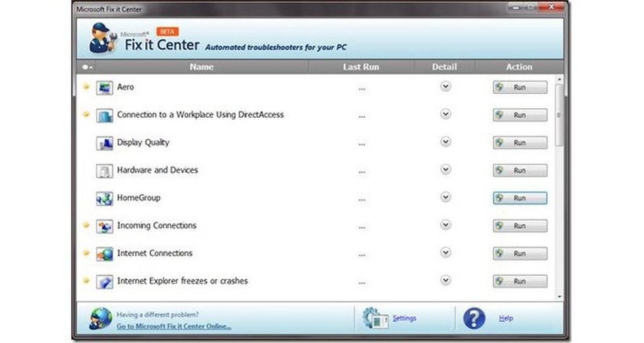644x343 pixels.
Task: Click the blue Help question mark icon
Action: click(474, 318)
